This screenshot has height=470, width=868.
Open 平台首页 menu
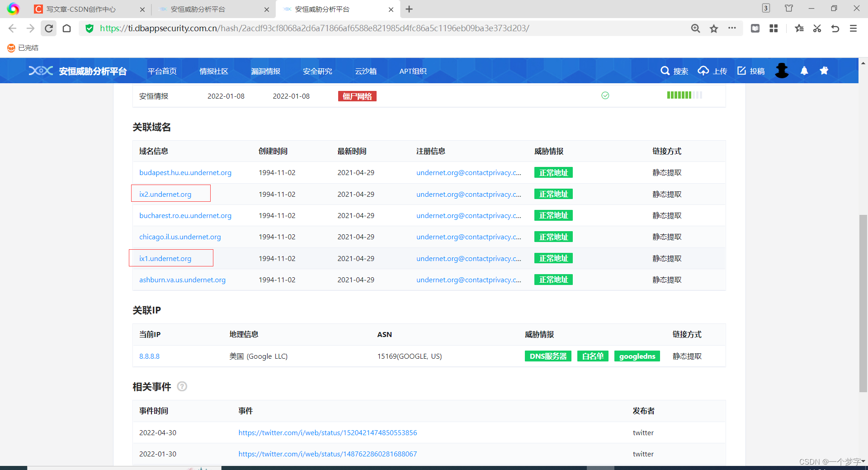coord(162,71)
